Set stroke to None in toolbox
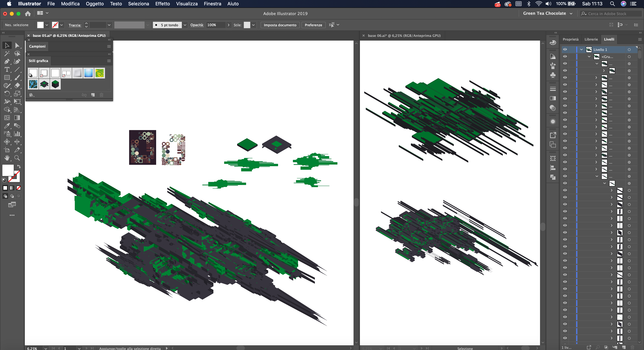The height and width of the screenshot is (350, 644). point(18,188)
